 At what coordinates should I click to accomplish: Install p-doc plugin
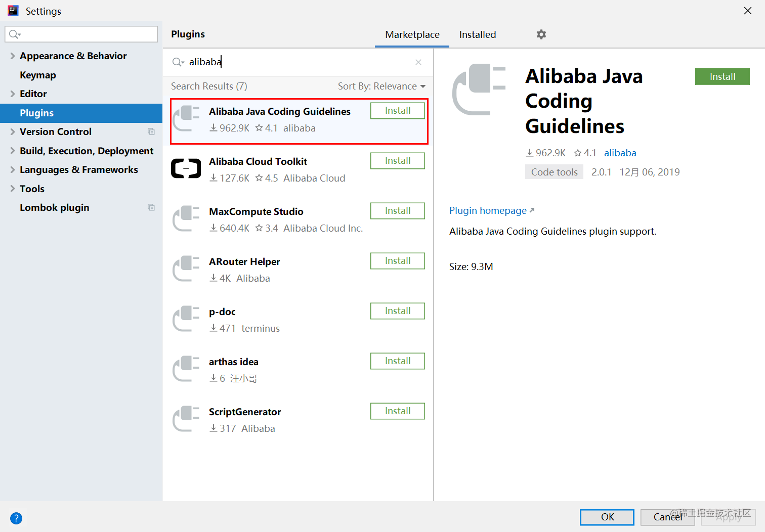(x=398, y=311)
